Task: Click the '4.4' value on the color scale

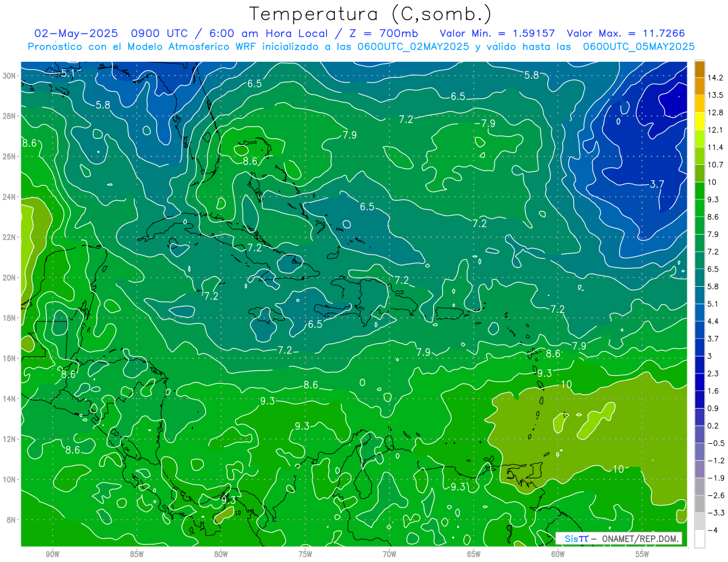Action: (x=713, y=321)
